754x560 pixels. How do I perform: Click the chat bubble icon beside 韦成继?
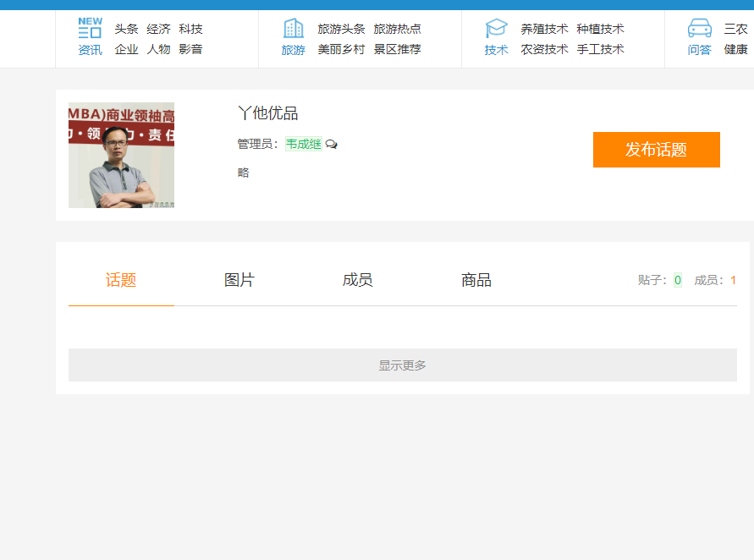[332, 145]
